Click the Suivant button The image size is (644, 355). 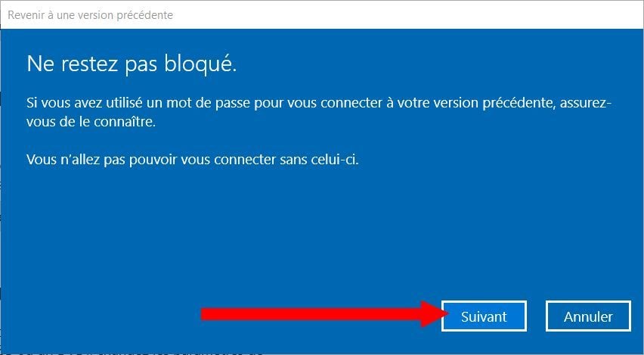tap(484, 316)
